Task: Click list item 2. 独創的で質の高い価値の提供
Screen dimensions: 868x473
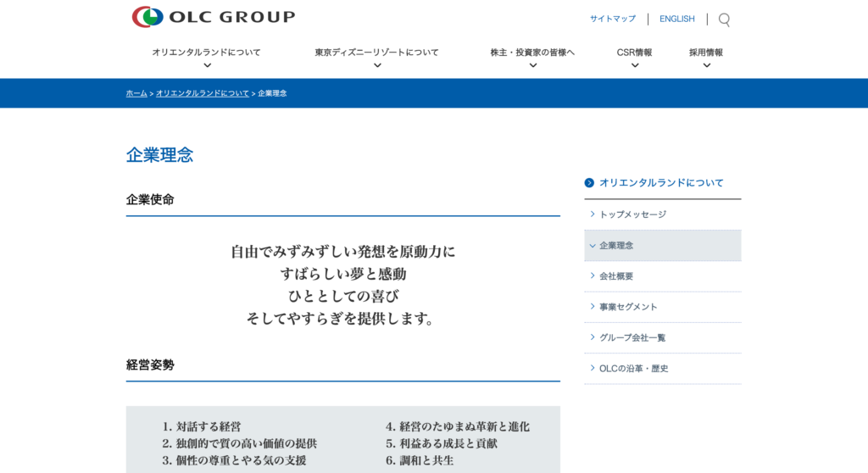Action: pos(240,443)
